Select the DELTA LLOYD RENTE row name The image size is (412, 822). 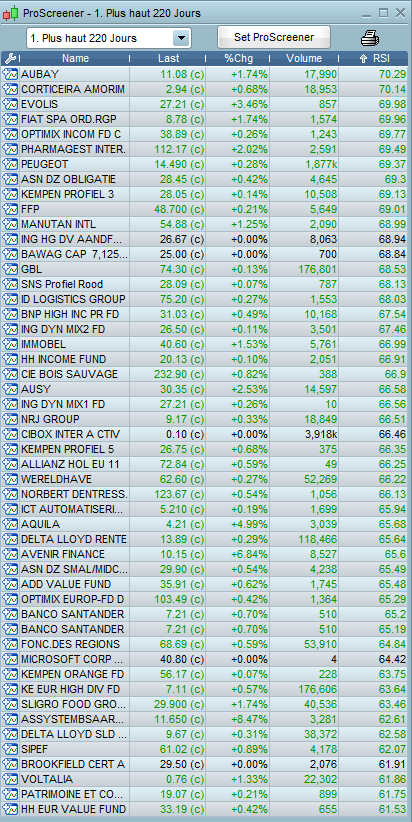click(x=74, y=539)
